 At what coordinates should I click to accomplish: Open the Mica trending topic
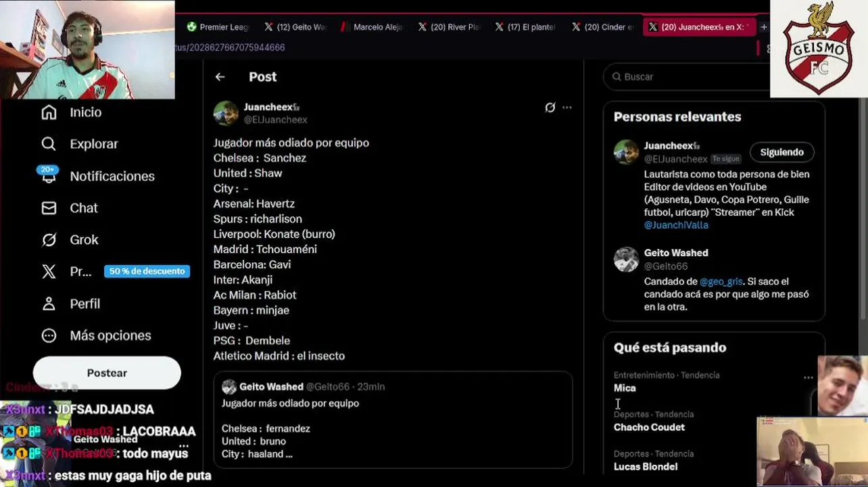pos(625,388)
